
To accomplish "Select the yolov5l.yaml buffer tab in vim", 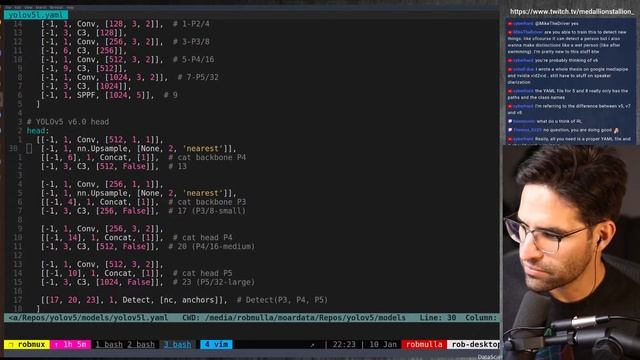I will pyautogui.click(x=36, y=15).
